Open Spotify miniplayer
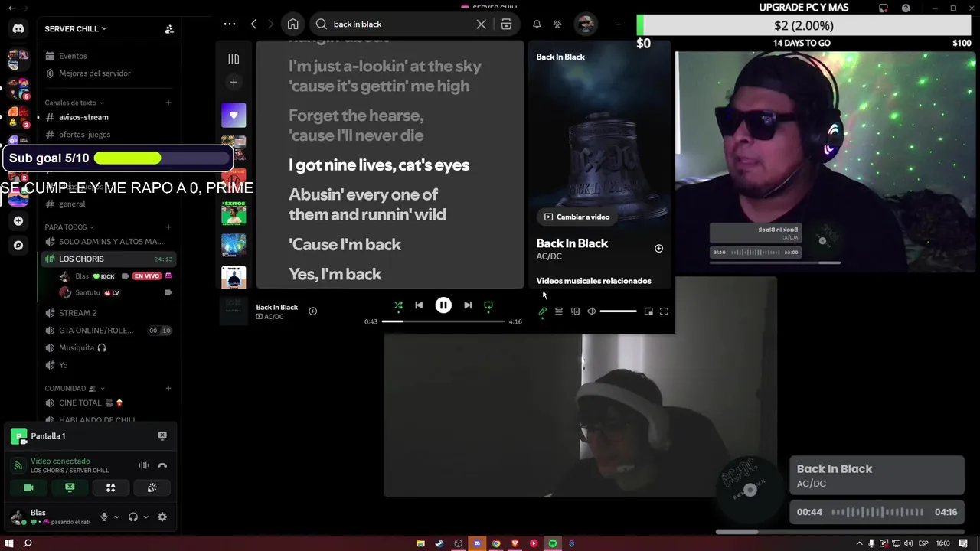Screen dimensions: 980x551 click(x=648, y=311)
